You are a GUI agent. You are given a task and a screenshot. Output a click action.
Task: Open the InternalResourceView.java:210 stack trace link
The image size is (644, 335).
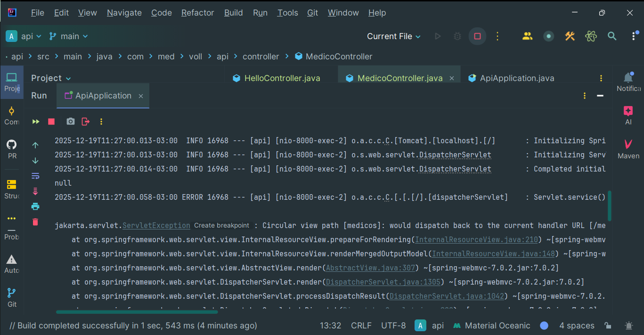476,239
